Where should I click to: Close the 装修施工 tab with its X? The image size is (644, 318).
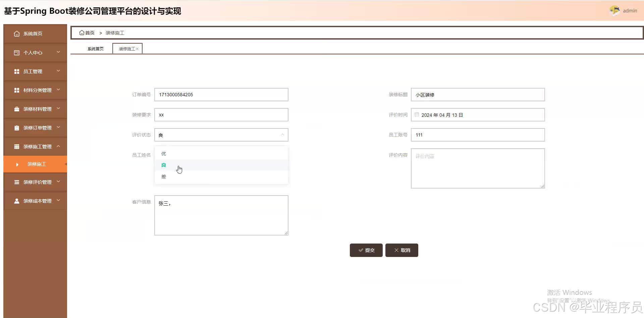pos(137,49)
